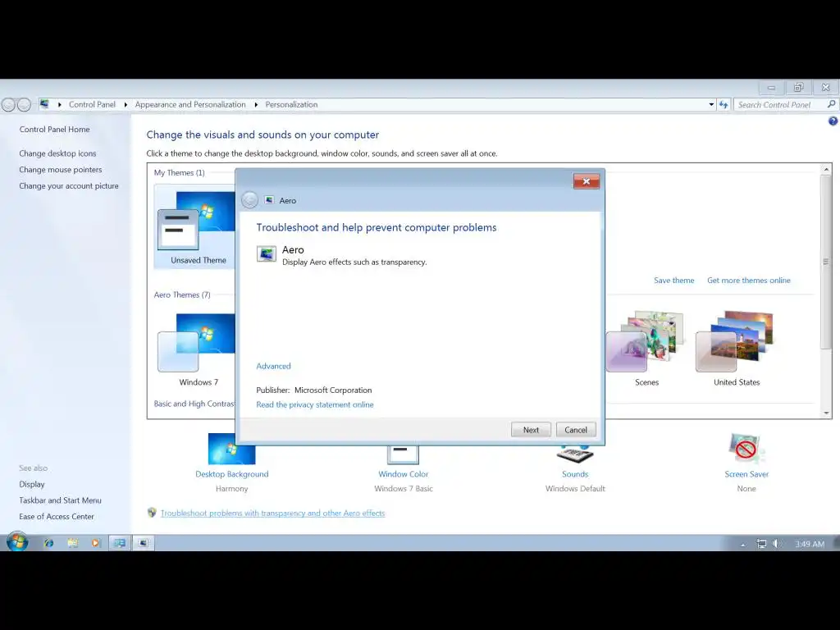The width and height of the screenshot is (840, 630).
Task: Open Change your account picture
Action: (x=69, y=186)
